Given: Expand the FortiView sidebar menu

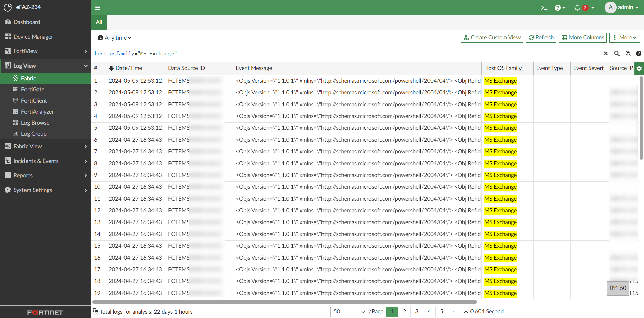Looking at the screenshot, I should click(45, 51).
